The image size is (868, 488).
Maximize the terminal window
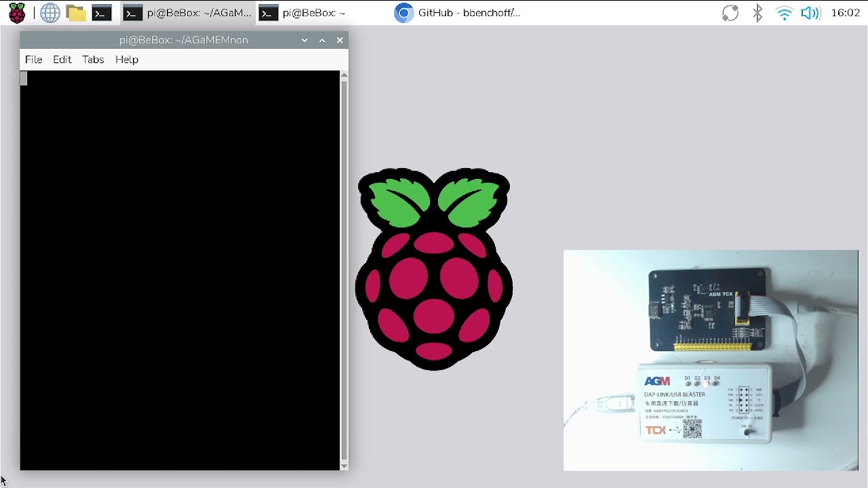click(x=322, y=40)
